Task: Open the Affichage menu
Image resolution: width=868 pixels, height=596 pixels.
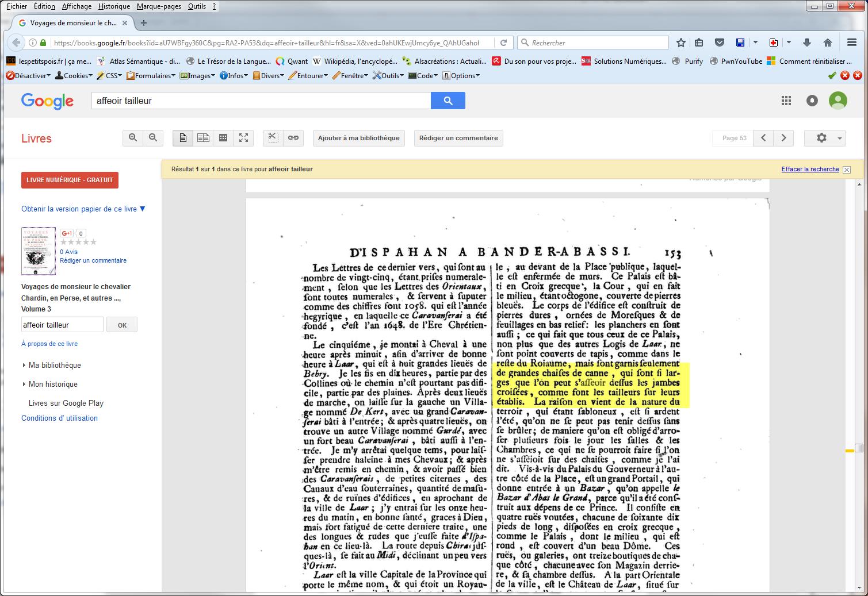Action: coord(77,6)
